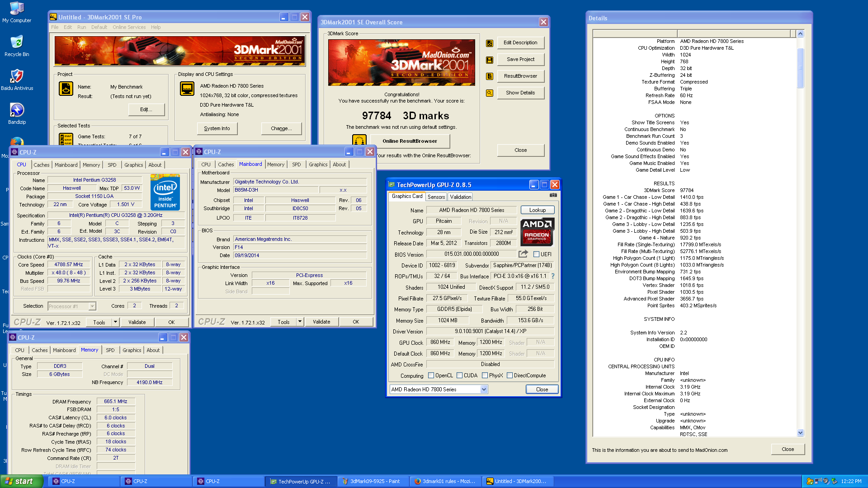Launch Bandizip desktop icon

pyautogui.click(x=17, y=114)
